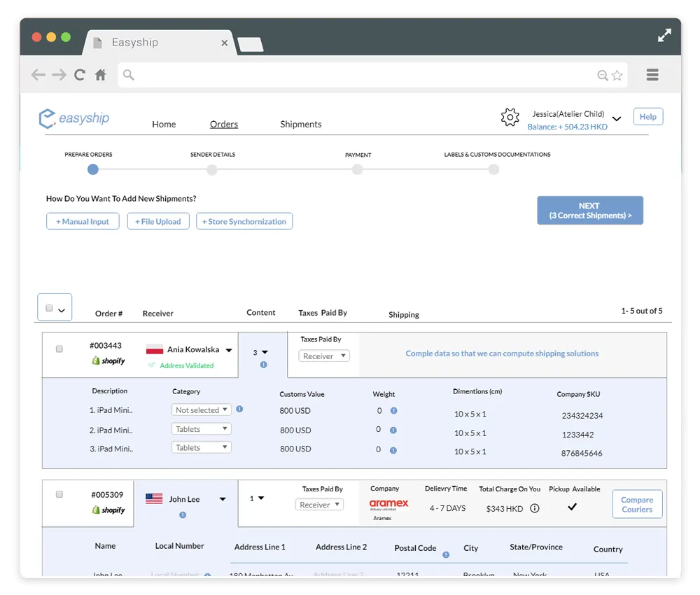
Task: Click the Help button
Action: click(x=647, y=116)
